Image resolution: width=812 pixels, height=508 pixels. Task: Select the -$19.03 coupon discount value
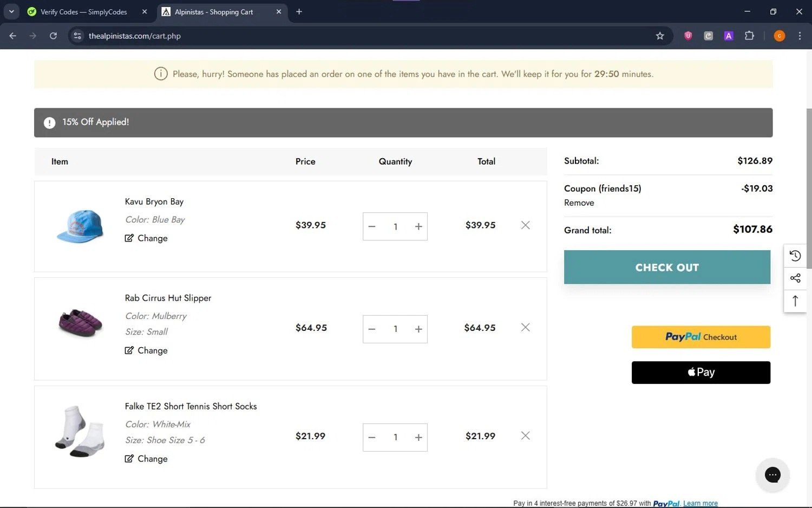(757, 188)
